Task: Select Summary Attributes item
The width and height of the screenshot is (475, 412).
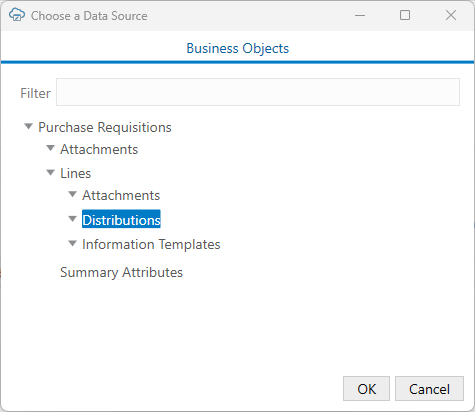Action: pos(121,272)
